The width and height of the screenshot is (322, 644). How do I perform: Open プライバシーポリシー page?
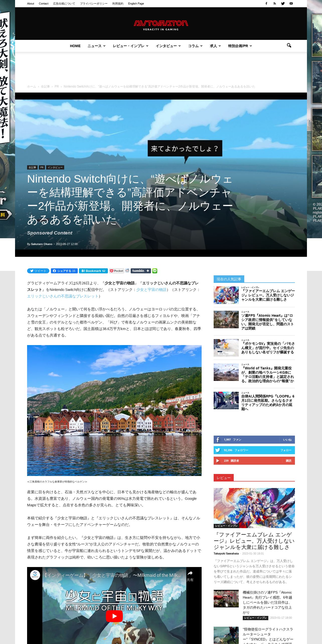[x=94, y=4]
